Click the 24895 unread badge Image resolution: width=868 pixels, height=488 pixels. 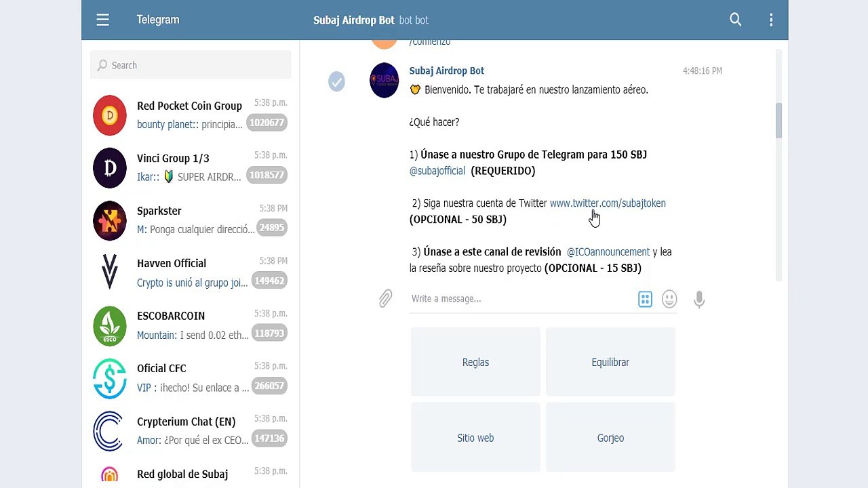coord(271,228)
